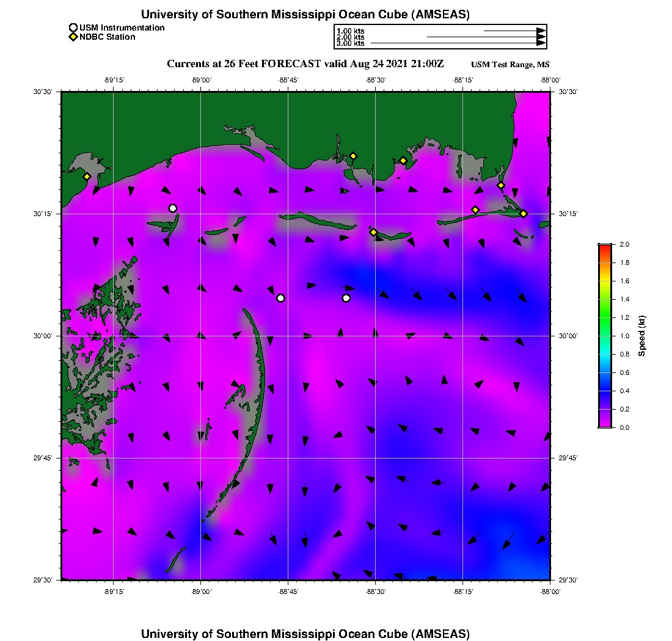Click the easternmost NDBC station diamond marker
This screenshot has width=672, height=641.
coord(524,214)
